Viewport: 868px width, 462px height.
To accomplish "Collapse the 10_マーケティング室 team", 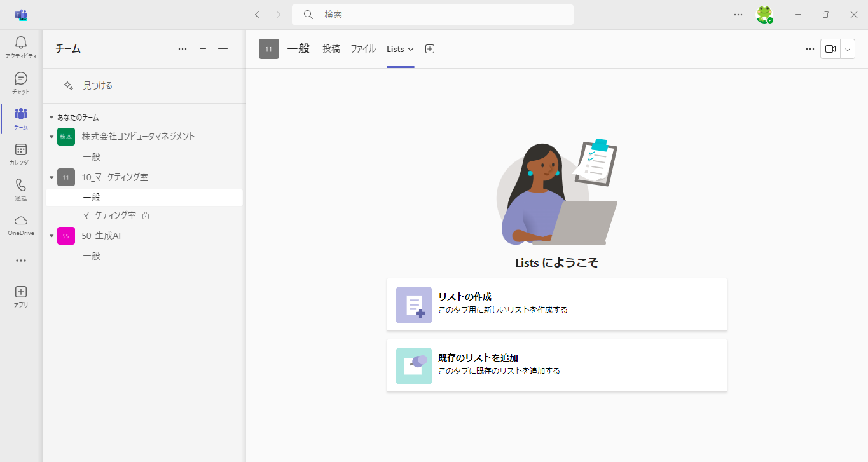I will (52, 177).
